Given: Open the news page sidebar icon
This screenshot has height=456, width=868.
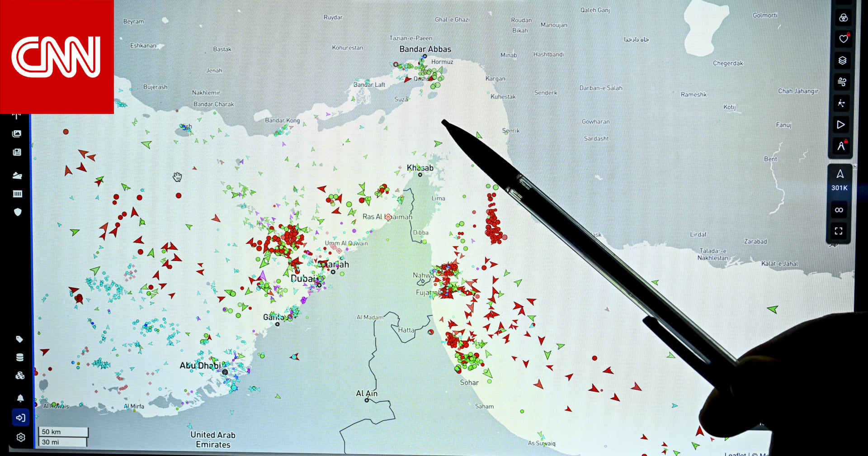Looking at the screenshot, I should tap(17, 152).
